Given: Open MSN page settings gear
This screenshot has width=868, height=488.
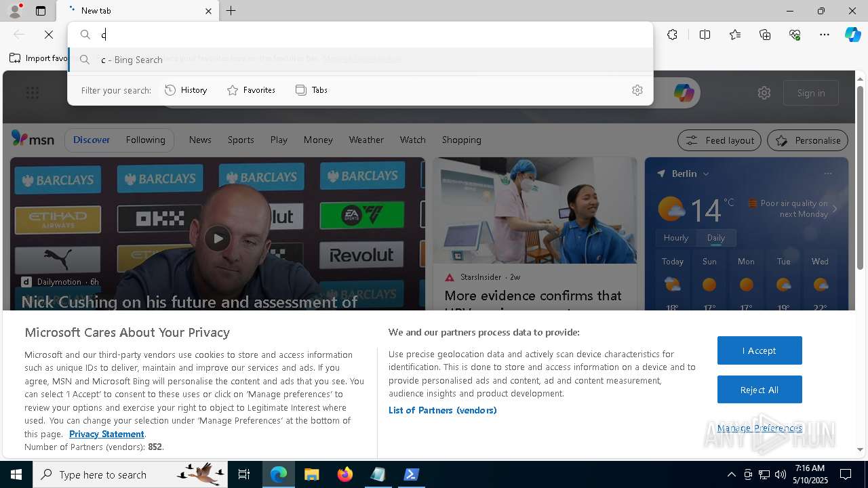Looking at the screenshot, I should pyautogui.click(x=764, y=93).
